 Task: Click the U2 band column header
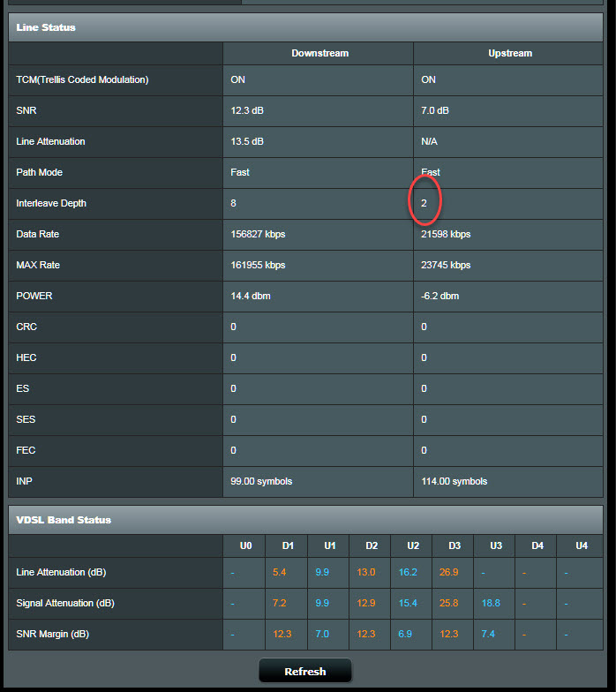click(413, 545)
